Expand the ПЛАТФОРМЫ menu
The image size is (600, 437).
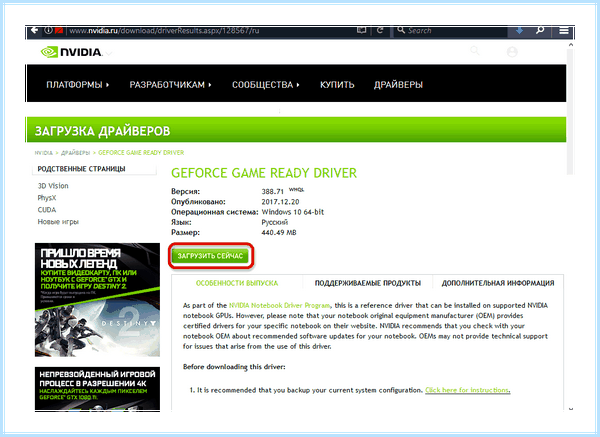(x=78, y=85)
